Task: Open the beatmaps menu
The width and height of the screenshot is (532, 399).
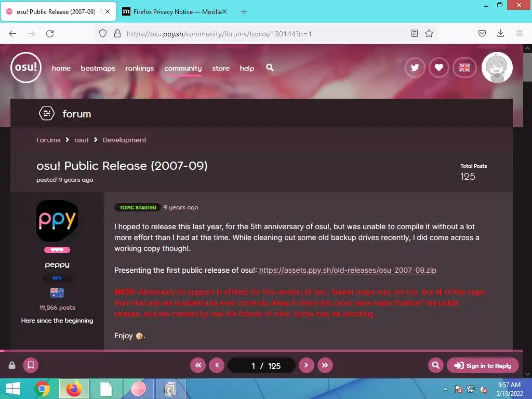Action: [x=98, y=68]
